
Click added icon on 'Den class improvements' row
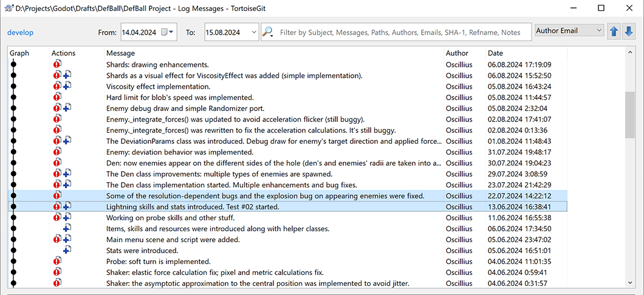click(x=67, y=173)
